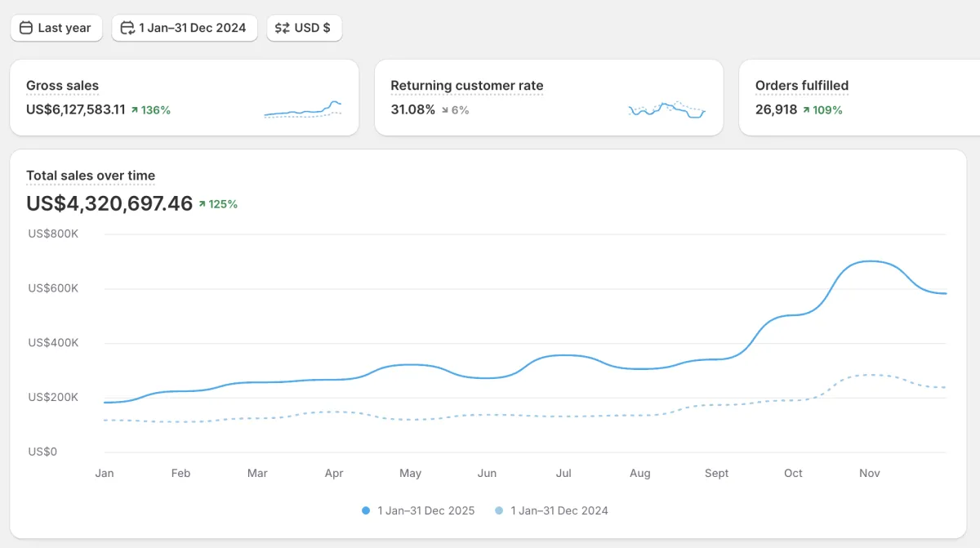The width and height of the screenshot is (980, 548).
Task: Open the 1 Jan–31 Dec 2024 comparison picker
Action: pyautogui.click(x=185, y=28)
